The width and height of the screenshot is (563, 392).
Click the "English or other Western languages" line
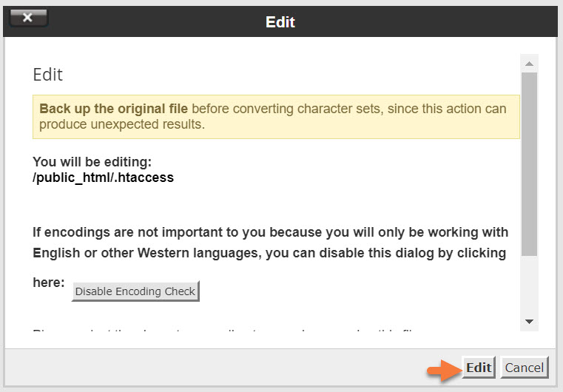[x=269, y=253]
